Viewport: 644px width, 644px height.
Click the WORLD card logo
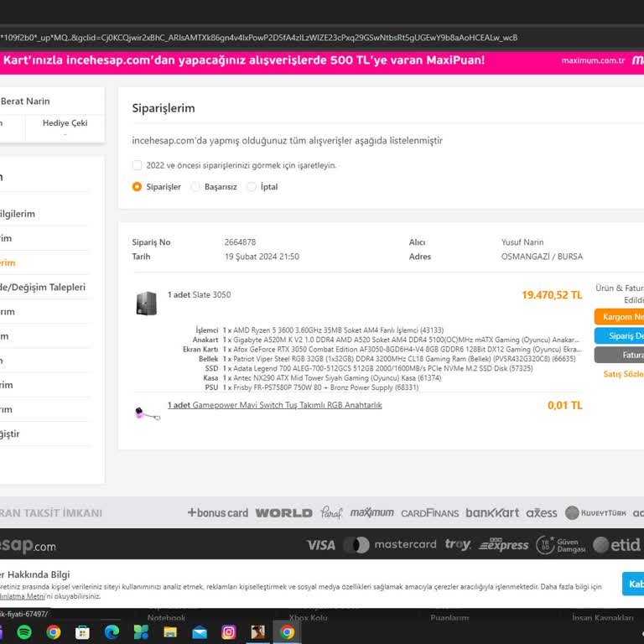[283, 512]
